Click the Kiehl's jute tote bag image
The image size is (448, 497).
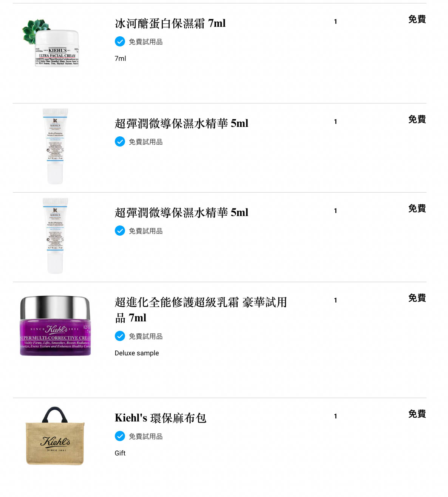55,436
